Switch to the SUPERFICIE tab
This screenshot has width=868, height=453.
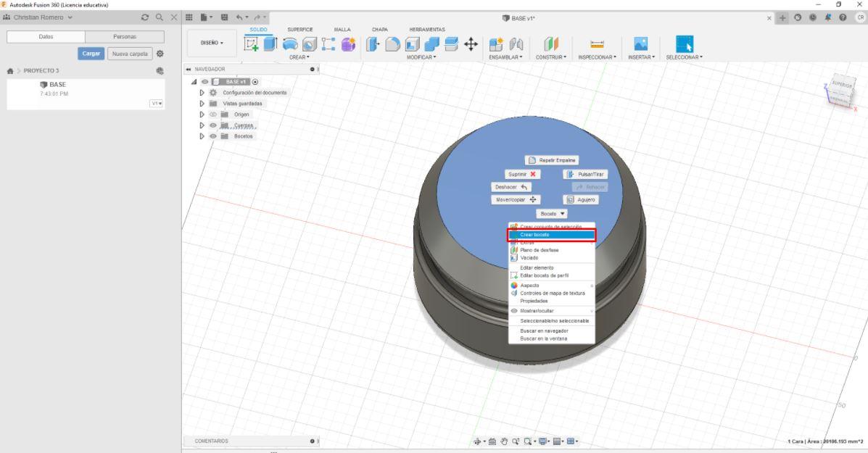click(x=300, y=29)
